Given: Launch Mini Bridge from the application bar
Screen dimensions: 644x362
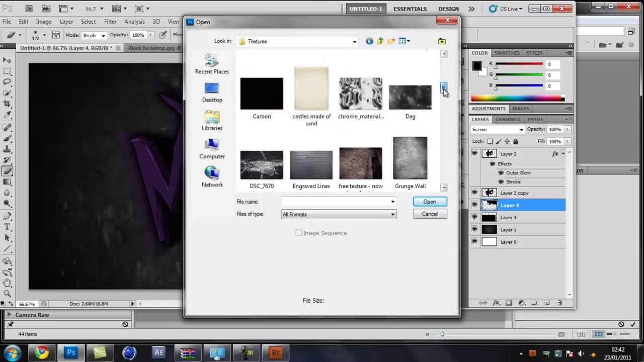Looking at the screenshot, I should [x=46, y=9].
